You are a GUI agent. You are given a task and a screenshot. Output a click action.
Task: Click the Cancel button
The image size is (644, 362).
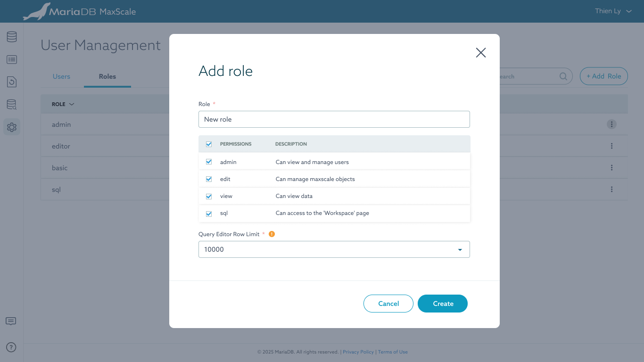pos(388,304)
